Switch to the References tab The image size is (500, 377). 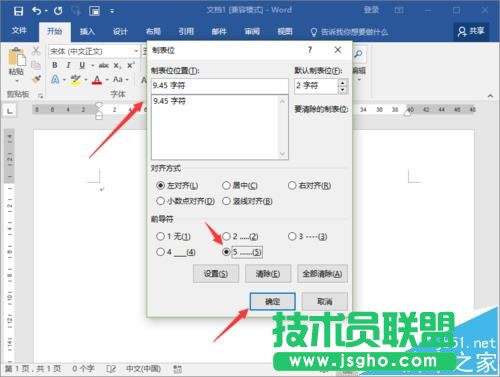click(186, 32)
